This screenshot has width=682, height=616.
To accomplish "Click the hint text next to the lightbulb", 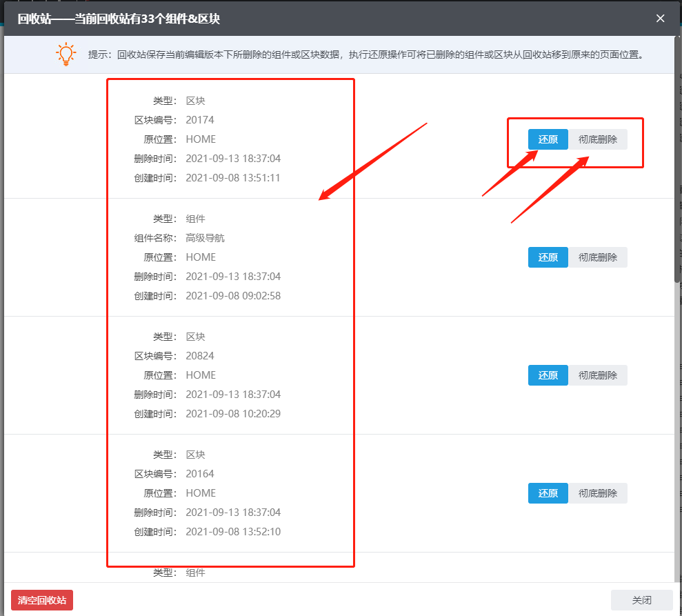I will pyautogui.click(x=365, y=54).
